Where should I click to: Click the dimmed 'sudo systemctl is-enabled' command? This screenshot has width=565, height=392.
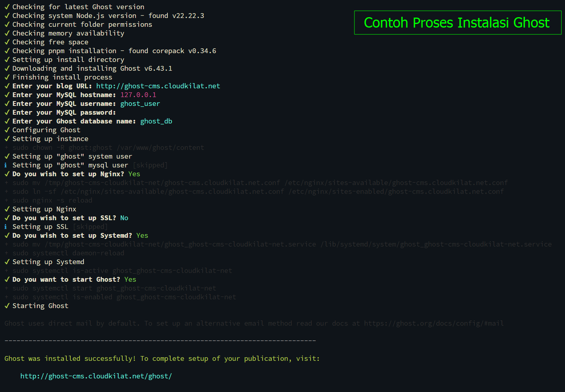120,297
